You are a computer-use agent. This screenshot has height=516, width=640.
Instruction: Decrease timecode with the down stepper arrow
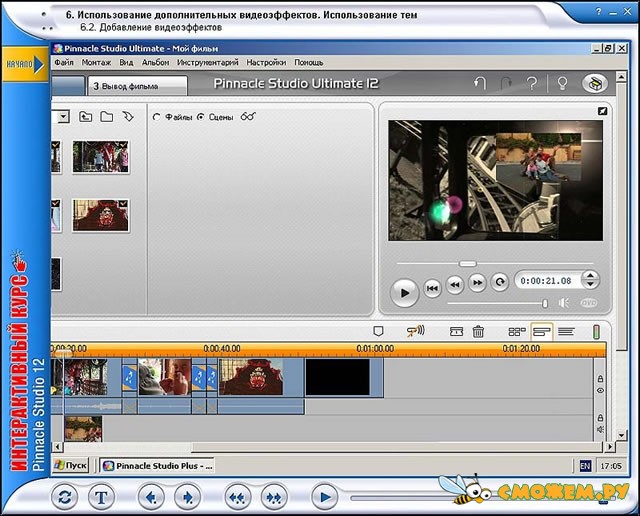590,285
